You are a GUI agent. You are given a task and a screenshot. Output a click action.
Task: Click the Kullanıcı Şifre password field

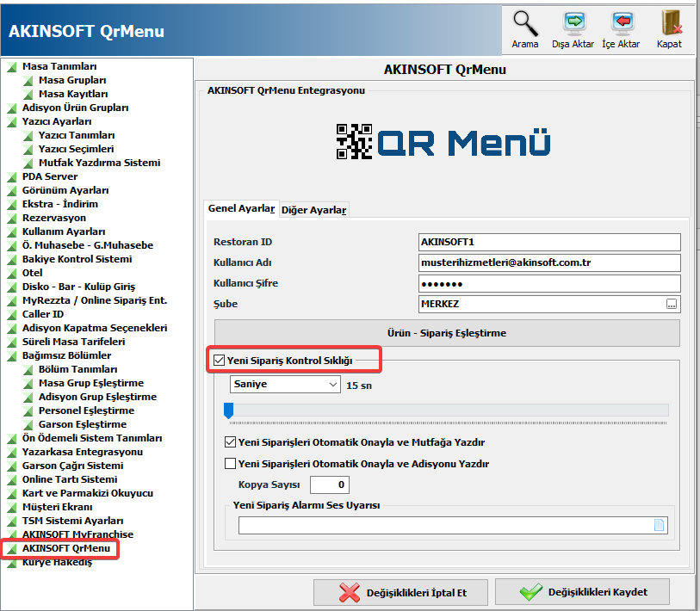tap(549, 283)
